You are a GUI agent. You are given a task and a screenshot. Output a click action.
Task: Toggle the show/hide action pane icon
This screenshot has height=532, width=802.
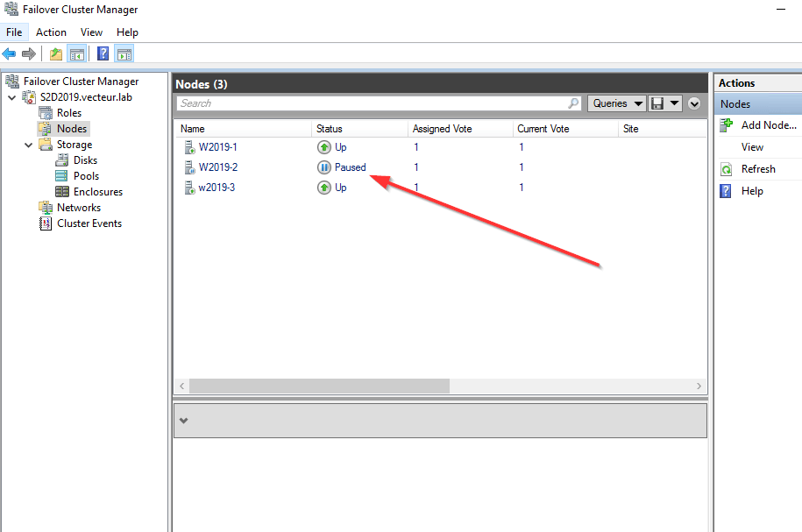[124, 54]
